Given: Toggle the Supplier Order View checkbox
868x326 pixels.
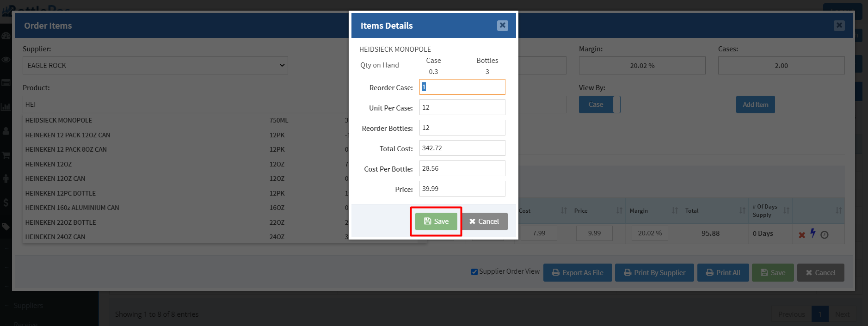Looking at the screenshot, I should [x=474, y=272].
